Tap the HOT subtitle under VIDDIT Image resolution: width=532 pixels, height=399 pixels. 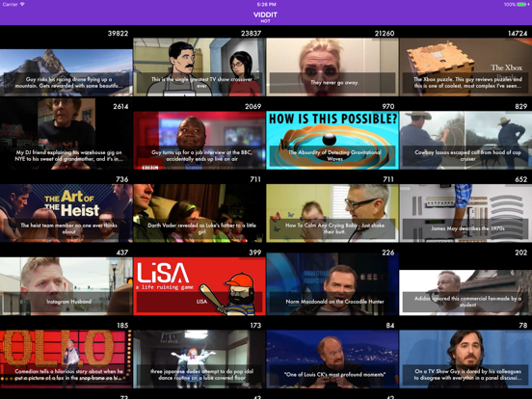tap(265, 21)
